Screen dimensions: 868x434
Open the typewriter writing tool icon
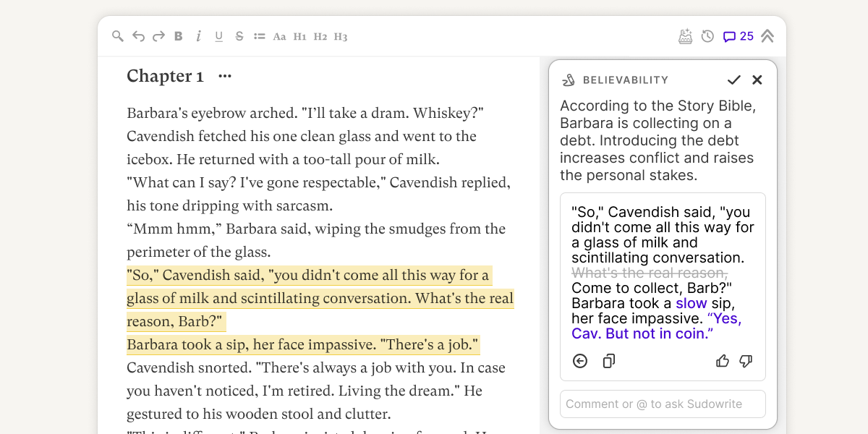click(x=685, y=36)
